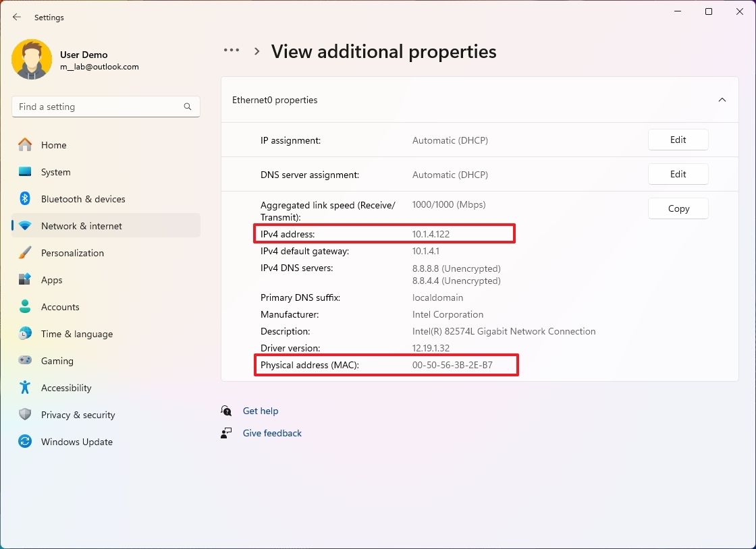The image size is (756, 549).
Task: Select the Accessibility figure icon
Action: point(25,388)
